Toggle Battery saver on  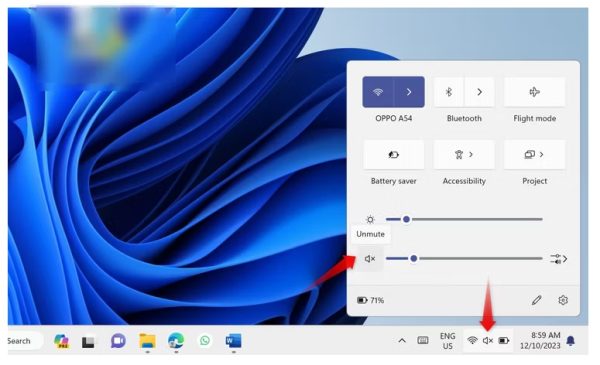[394, 155]
